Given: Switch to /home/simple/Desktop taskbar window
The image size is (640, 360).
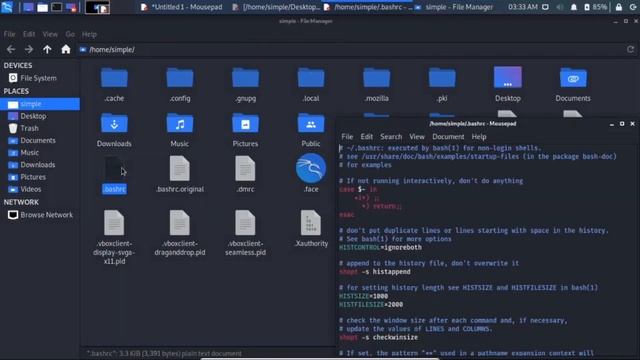Looking at the screenshot, I should (276, 7).
